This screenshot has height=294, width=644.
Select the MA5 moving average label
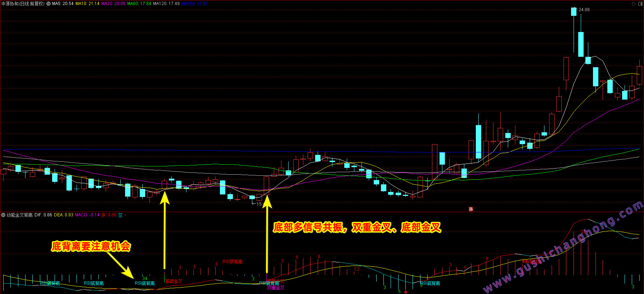pos(63,4)
